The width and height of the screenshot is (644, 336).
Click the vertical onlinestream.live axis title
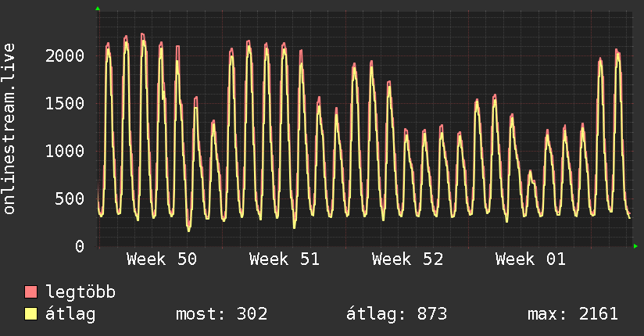[10, 129]
